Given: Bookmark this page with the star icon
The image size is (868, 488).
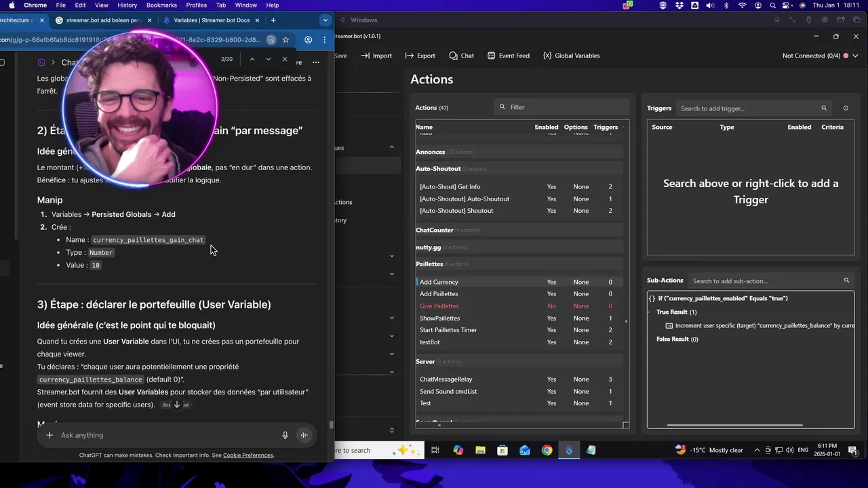Looking at the screenshot, I should pos(285,40).
